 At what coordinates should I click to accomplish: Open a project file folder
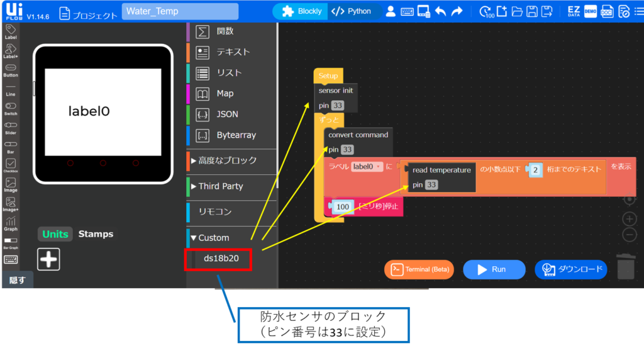coord(517,11)
